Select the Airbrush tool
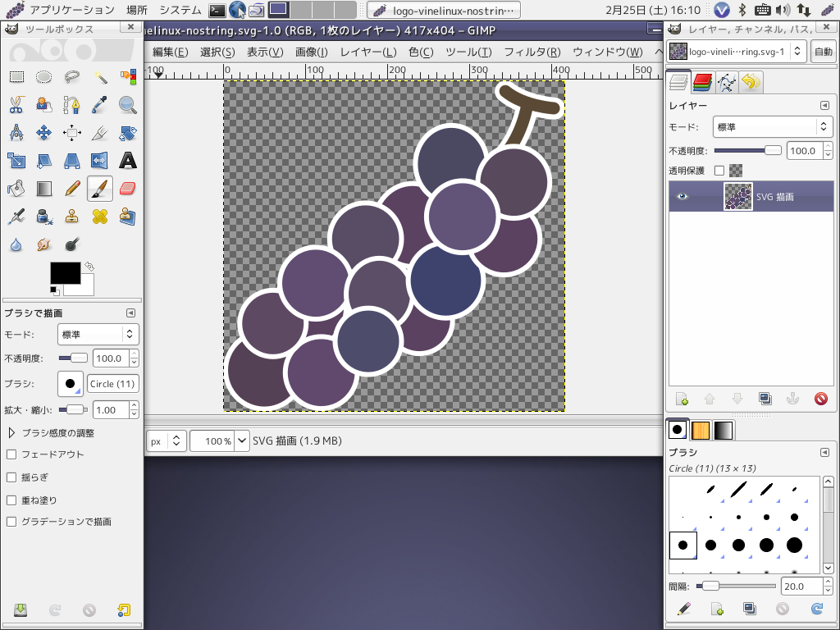The image size is (840, 630). 16,217
